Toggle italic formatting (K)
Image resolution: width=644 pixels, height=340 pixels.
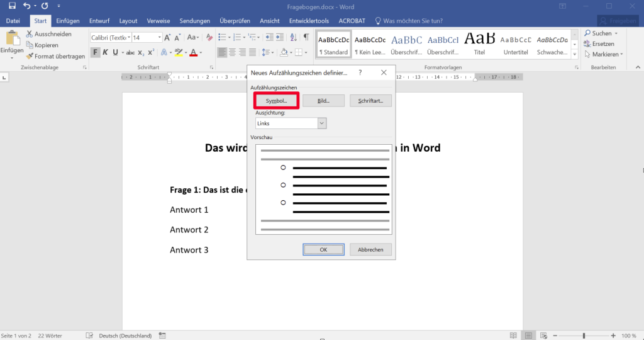105,52
